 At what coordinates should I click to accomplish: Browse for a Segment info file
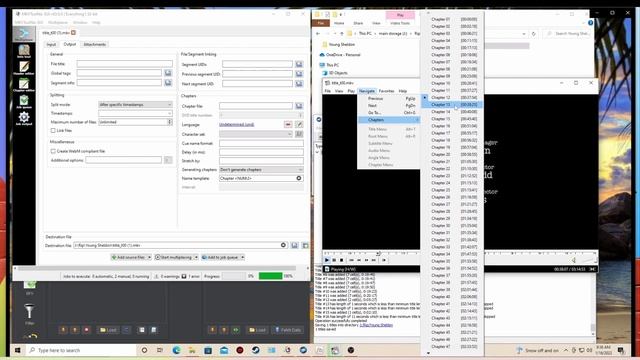pos(168,83)
